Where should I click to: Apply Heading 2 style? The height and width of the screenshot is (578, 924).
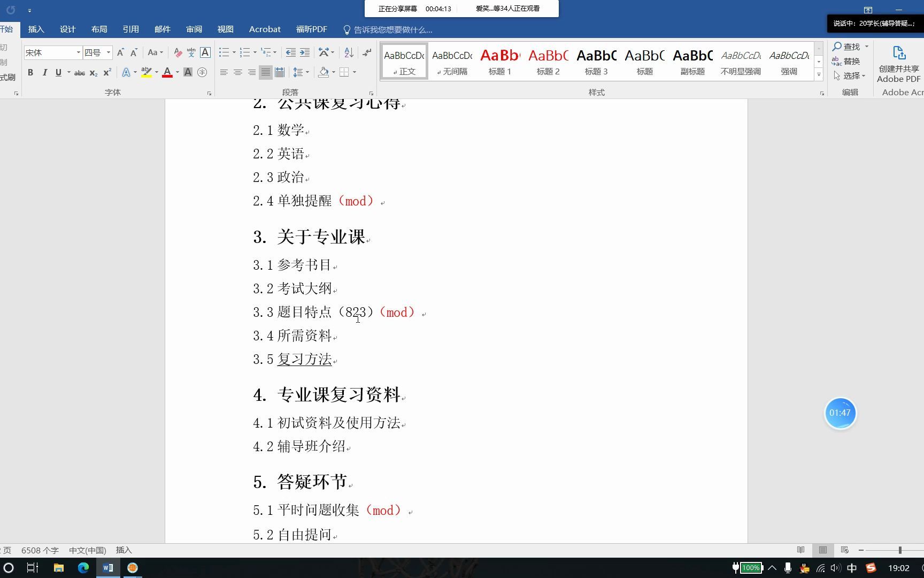548,62
